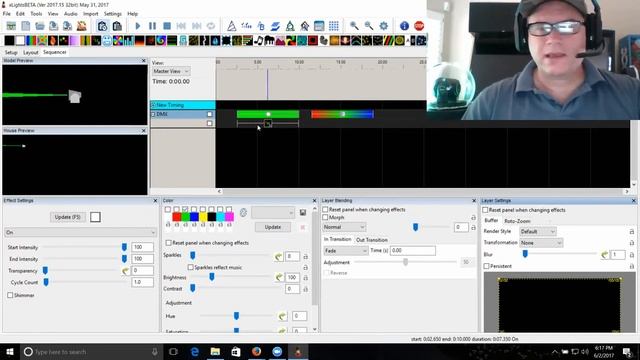640x360 pixels.
Task: Click the blue dotted grid icon in the toolbar
Action: (333, 26)
